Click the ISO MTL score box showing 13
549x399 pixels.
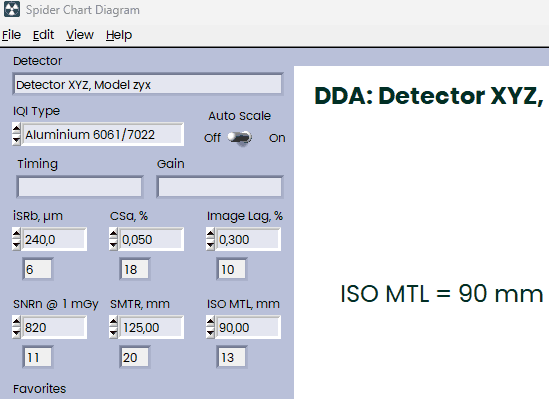[x=232, y=357]
